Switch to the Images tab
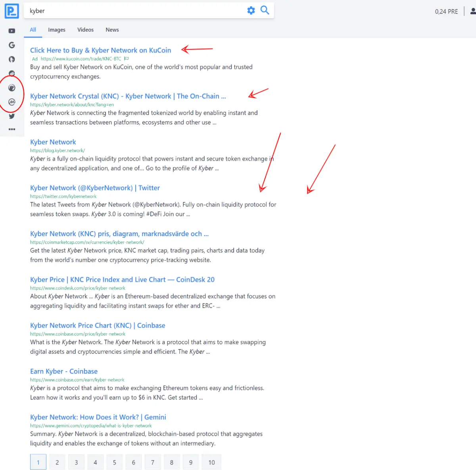Screen dimensions: 476x476 [x=57, y=30]
